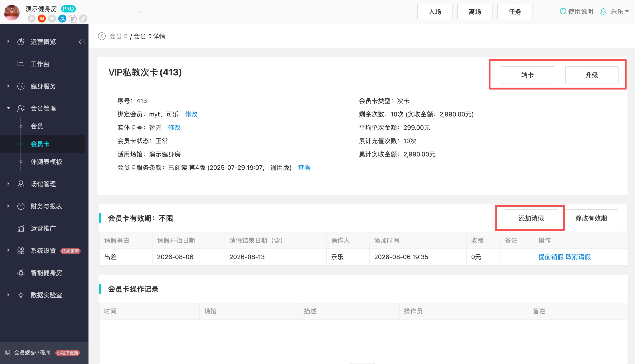
Task: Click the 添加请假 button
Action: pyautogui.click(x=531, y=218)
